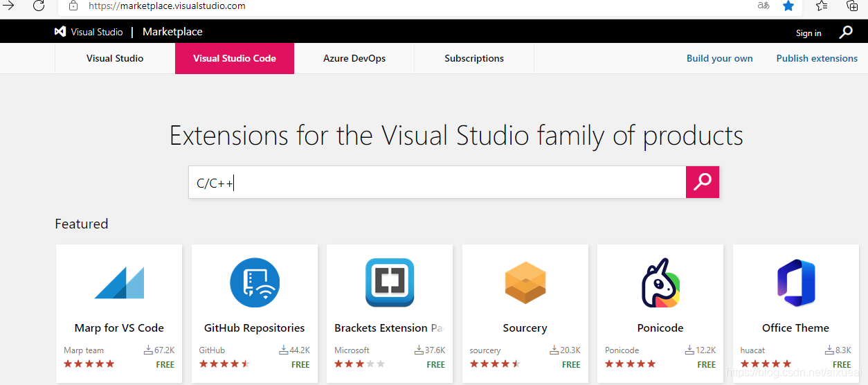Click the Microsoft publisher name
The image size is (868, 385).
352,350
